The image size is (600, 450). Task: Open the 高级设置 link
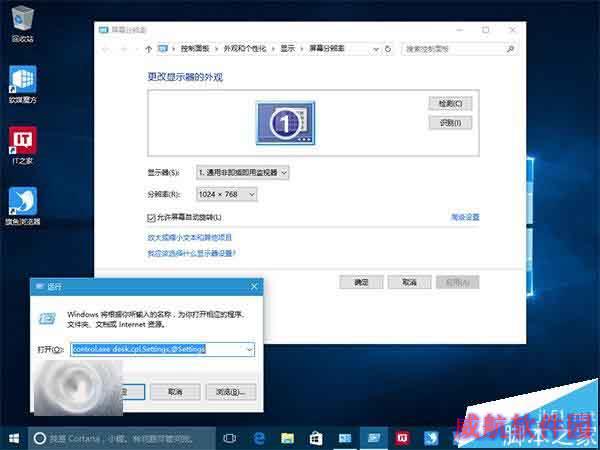(x=465, y=217)
